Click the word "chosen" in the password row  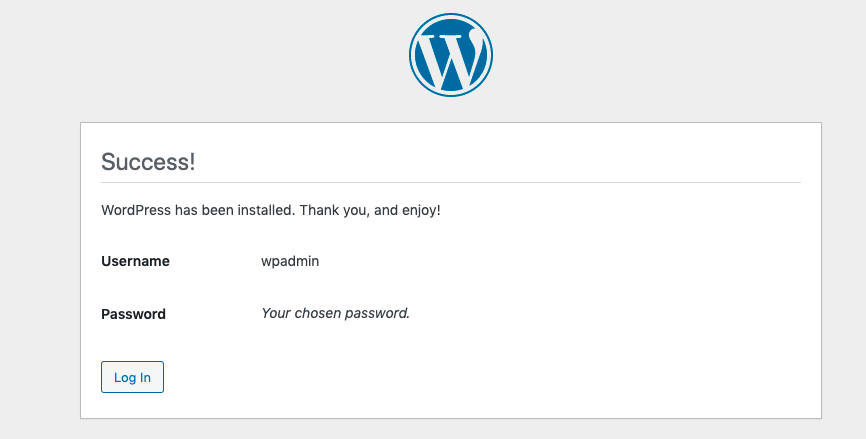pos(318,314)
